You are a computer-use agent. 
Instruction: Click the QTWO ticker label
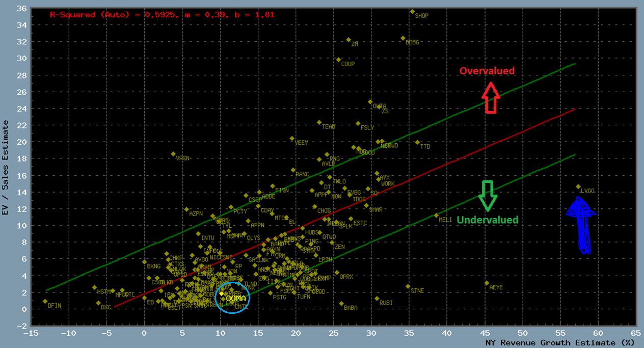[329, 237]
